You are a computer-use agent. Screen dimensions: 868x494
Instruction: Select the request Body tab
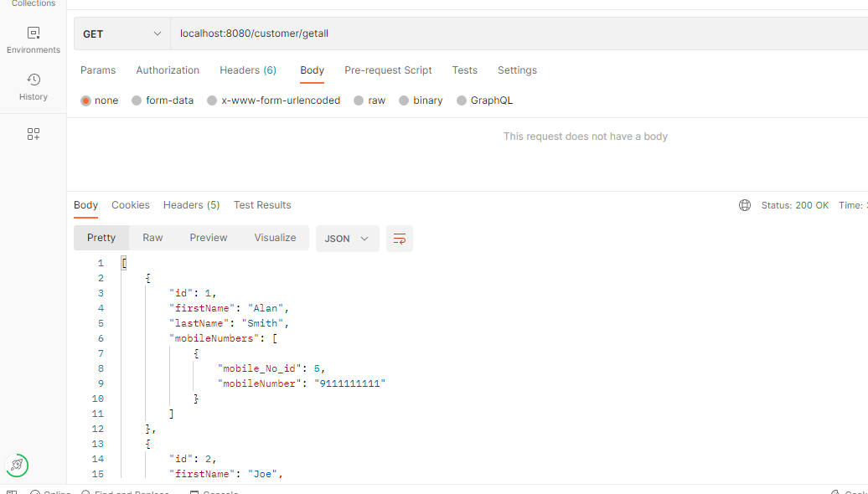pyautogui.click(x=313, y=70)
